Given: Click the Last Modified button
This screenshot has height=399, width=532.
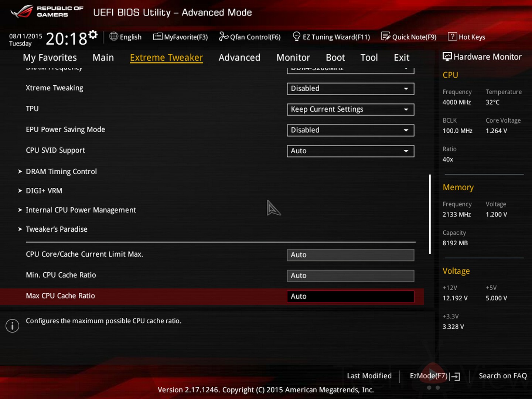Looking at the screenshot, I should 369,376.
